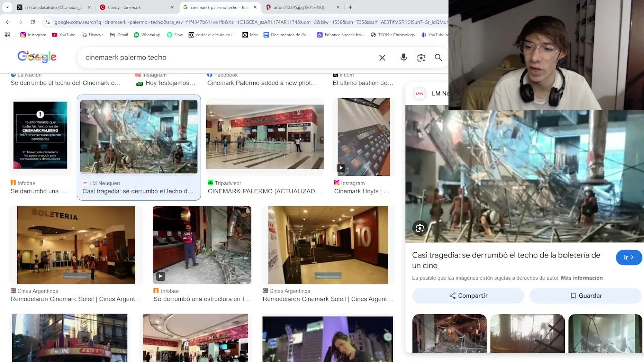Open the TRON Chronology bookmark

click(x=393, y=35)
